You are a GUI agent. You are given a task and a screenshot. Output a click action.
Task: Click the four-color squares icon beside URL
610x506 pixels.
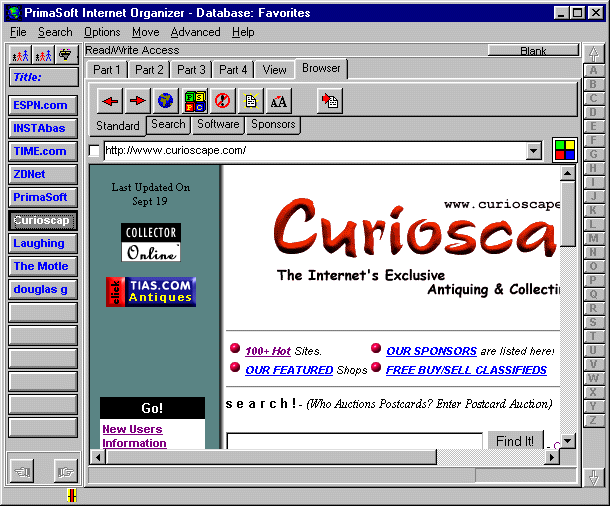[x=564, y=151]
